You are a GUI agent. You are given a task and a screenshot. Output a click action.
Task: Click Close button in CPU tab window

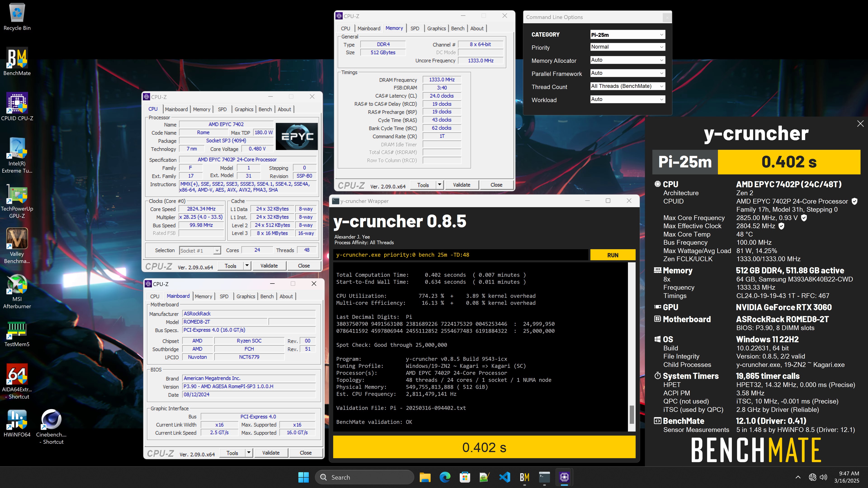click(304, 266)
